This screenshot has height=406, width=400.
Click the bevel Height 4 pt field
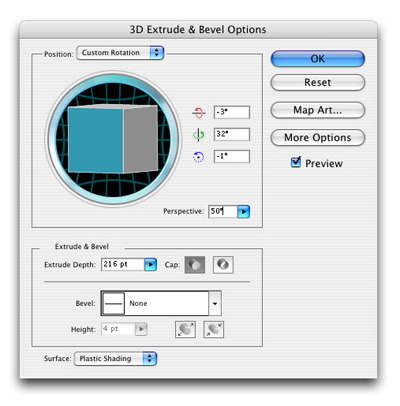pyautogui.click(x=118, y=329)
